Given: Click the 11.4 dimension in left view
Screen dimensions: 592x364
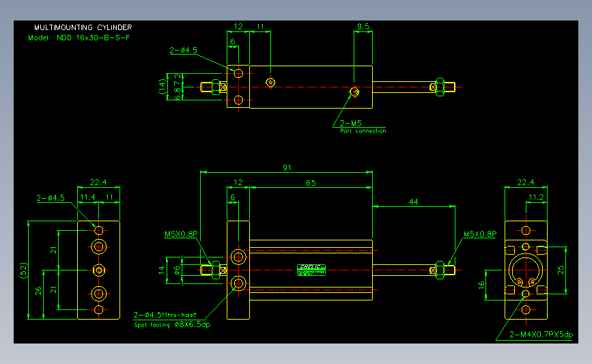Looking at the screenshot, I should [x=87, y=197].
